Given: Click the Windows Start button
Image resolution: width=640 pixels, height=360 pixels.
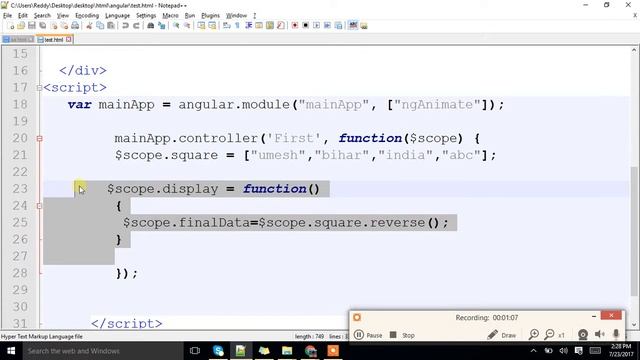Looking at the screenshot, I should [x=11, y=351].
